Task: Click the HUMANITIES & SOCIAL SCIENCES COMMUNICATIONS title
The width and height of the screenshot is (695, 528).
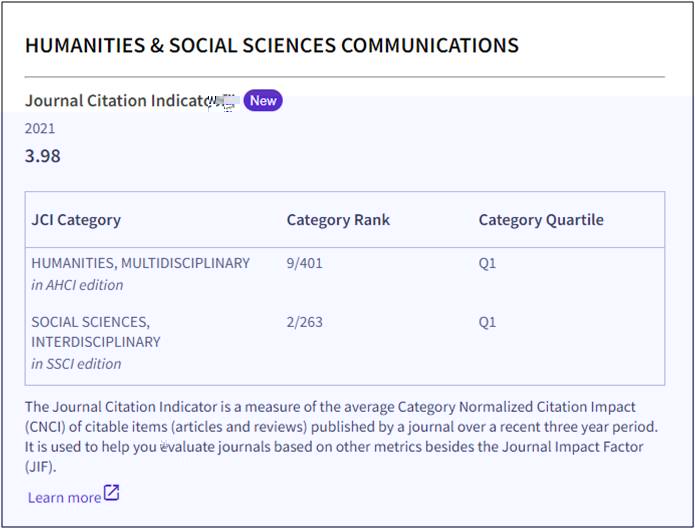Action: [x=271, y=45]
